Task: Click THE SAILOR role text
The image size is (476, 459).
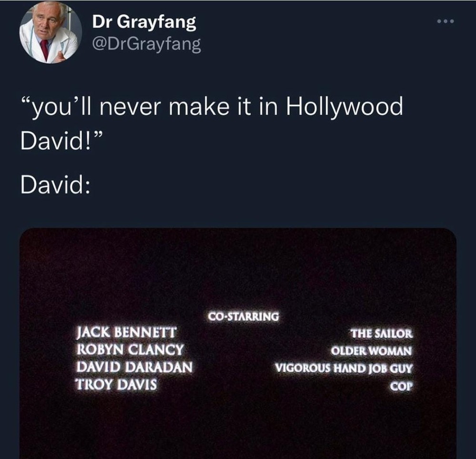Action: click(382, 334)
